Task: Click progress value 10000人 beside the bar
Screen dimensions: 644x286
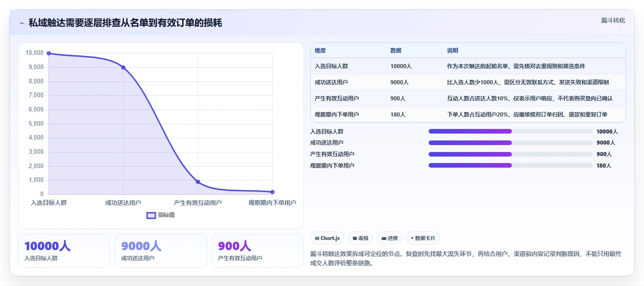Action: (x=607, y=132)
